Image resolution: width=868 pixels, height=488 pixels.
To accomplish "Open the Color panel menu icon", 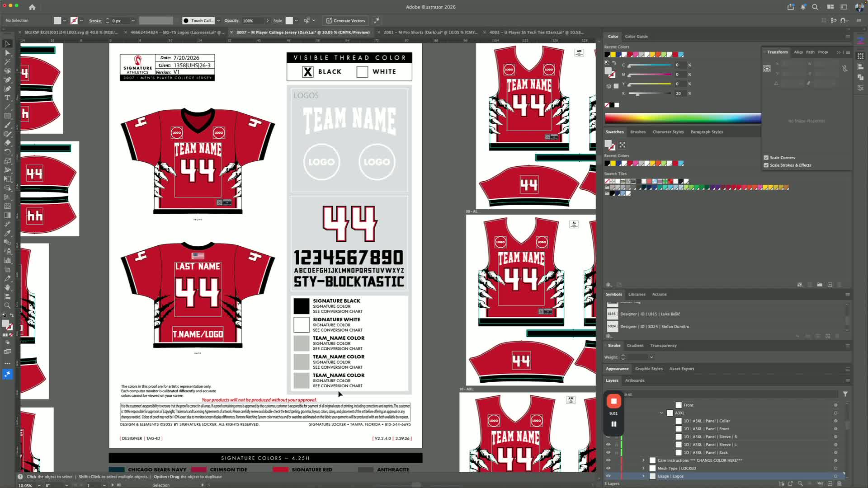I will point(848,37).
